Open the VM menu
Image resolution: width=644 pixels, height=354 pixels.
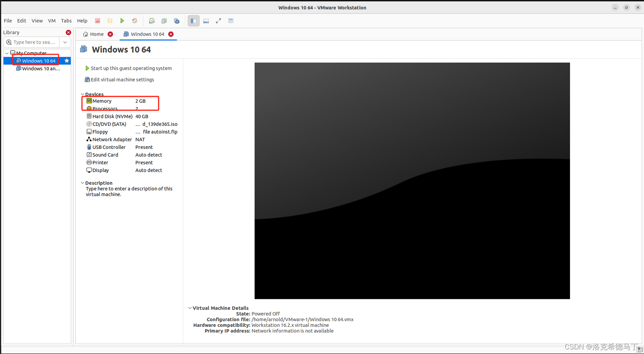(x=52, y=21)
